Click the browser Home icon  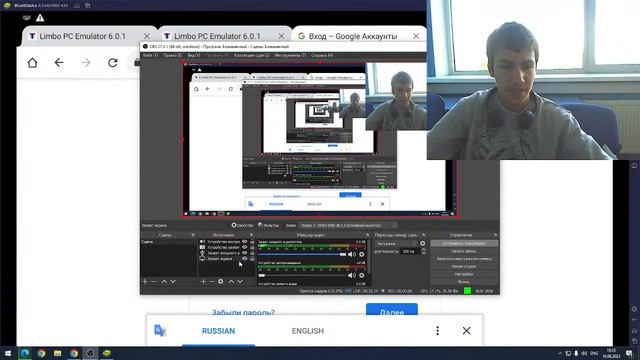[x=32, y=63]
